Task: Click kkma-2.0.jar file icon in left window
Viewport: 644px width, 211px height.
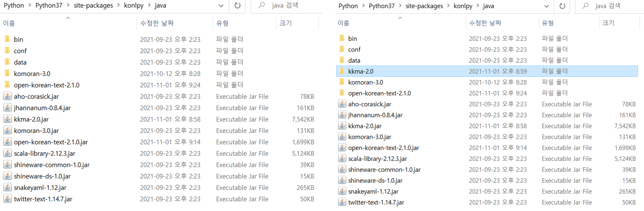Action: click(x=7, y=119)
